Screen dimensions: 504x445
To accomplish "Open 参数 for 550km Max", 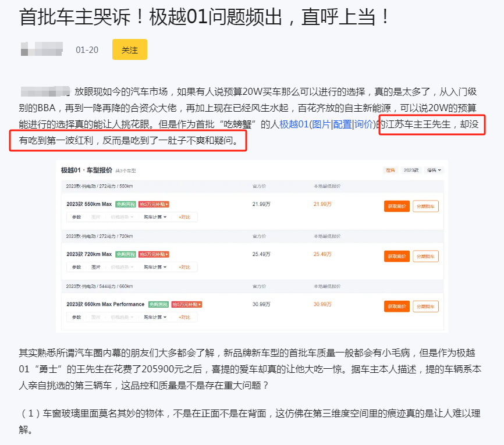I will point(76,217).
